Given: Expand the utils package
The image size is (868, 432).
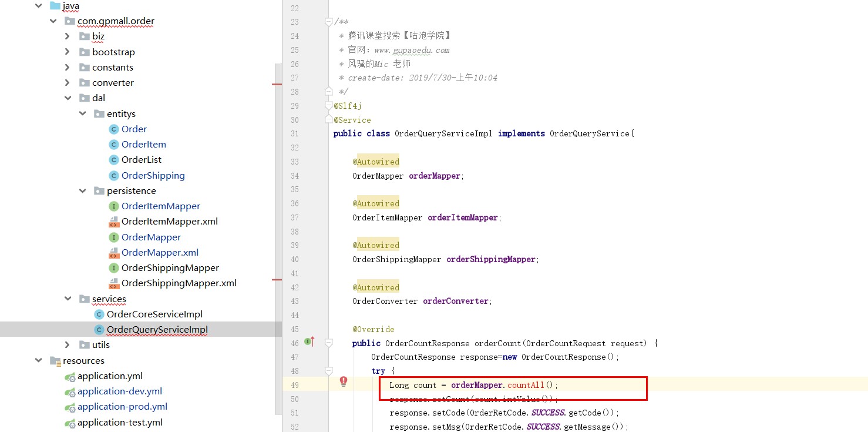Looking at the screenshot, I should coord(68,345).
